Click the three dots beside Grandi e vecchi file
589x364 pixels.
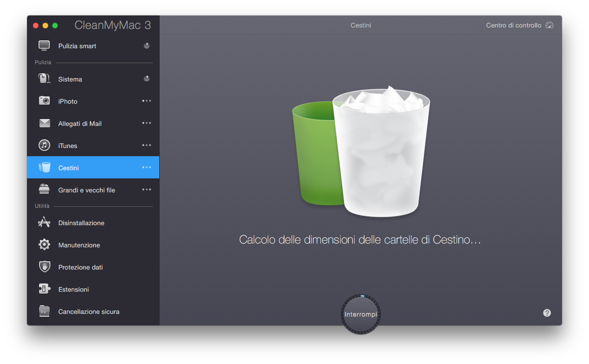coord(147,189)
